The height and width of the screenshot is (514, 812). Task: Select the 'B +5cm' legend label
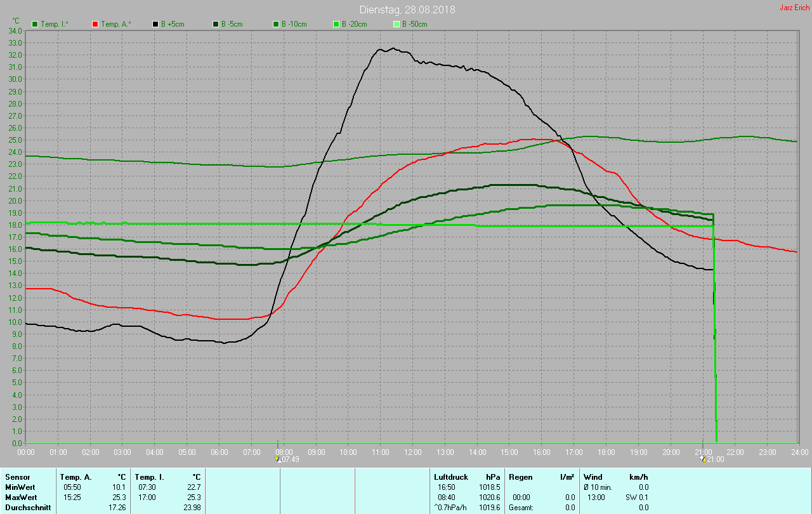(x=173, y=24)
